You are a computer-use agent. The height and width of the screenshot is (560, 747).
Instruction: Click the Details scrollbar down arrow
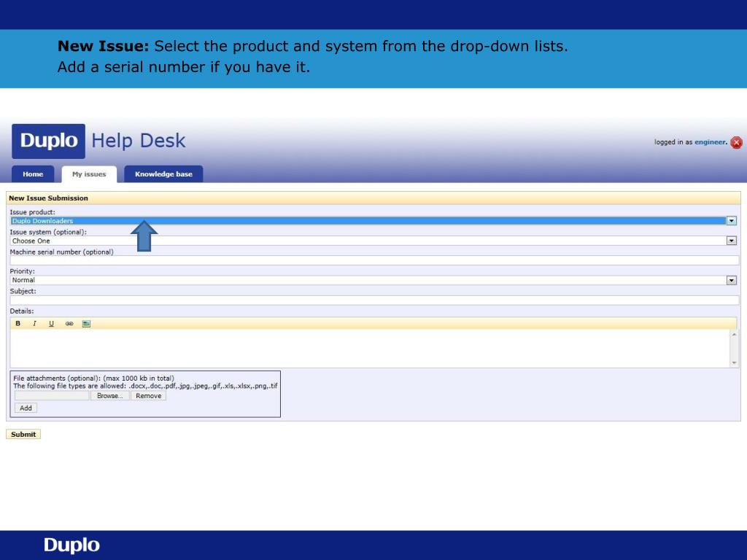pos(734,363)
